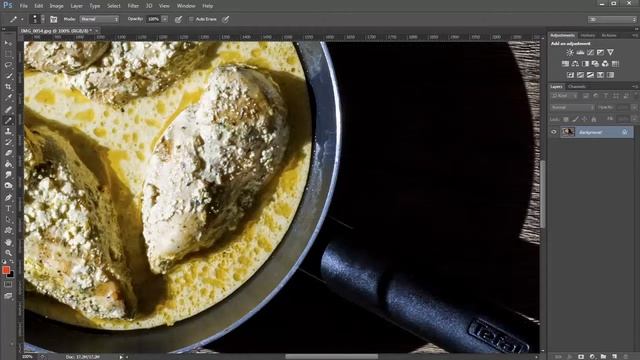Select the Move tool
This screenshot has width=640, height=360.
8,43
